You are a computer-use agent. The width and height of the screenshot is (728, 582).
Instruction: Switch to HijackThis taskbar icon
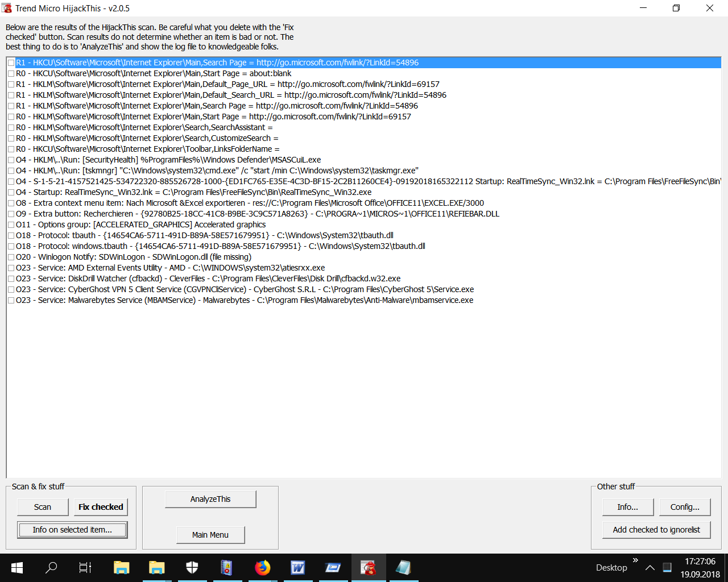[369, 567]
